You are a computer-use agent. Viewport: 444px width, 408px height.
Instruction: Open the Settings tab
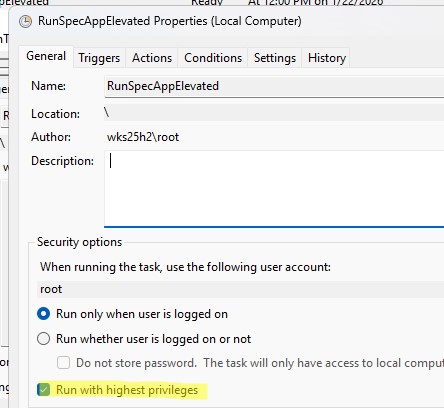(275, 58)
